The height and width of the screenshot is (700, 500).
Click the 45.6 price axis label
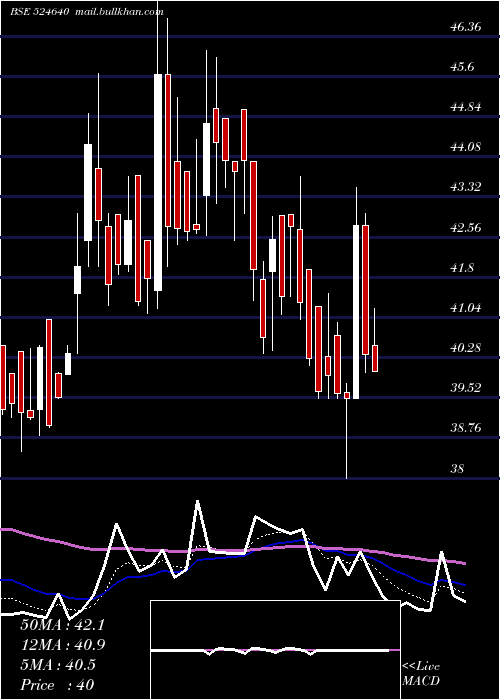(x=462, y=67)
